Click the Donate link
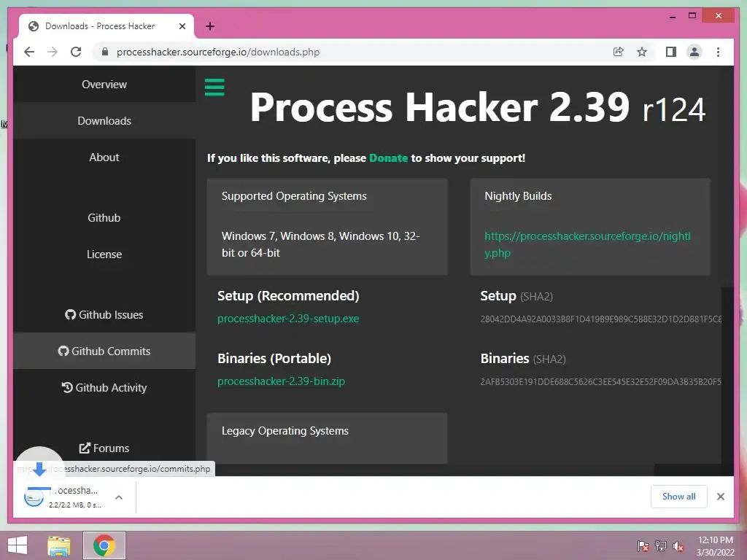 pyautogui.click(x=388, y=158)
